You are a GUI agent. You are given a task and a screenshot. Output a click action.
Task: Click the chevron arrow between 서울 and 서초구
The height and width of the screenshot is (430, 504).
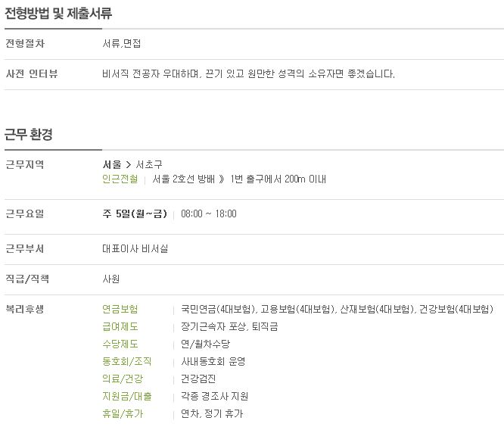[x=129, y=165]
